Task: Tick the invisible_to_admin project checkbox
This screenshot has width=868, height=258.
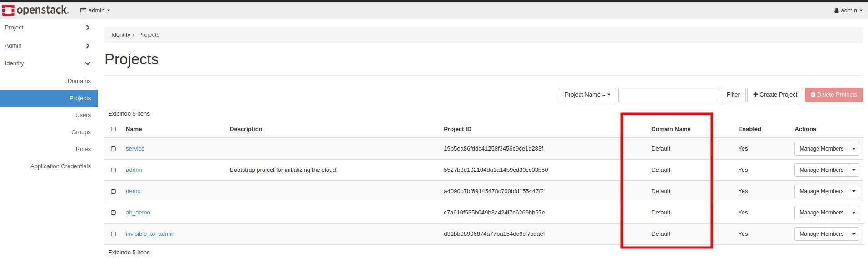Action: coord(114,234)
